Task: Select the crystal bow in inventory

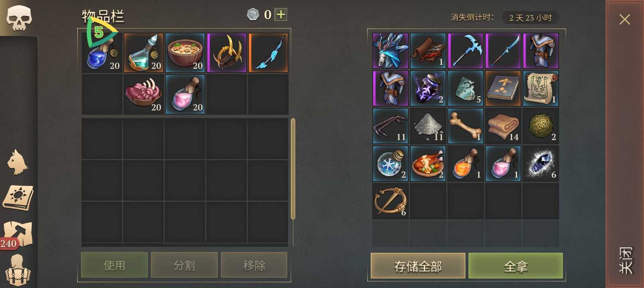Action: [268, 53]
